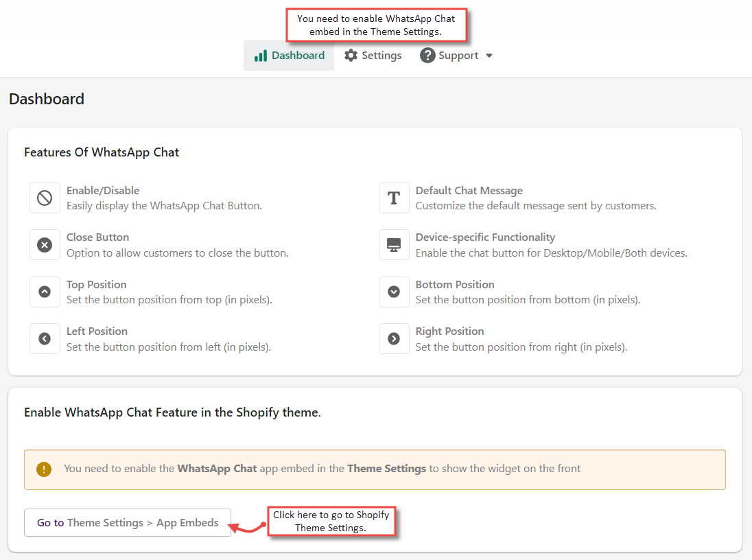The image size is (752, 560).
Task: Click the Top Position up-chevron icon
Action: (x=45, y=292)
